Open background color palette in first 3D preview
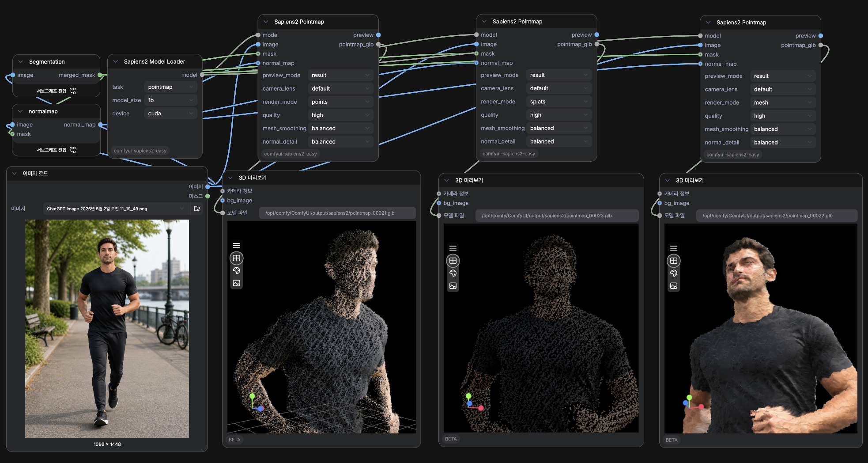The height and width of the screenshot is (463, 868). tap(237, 270)
